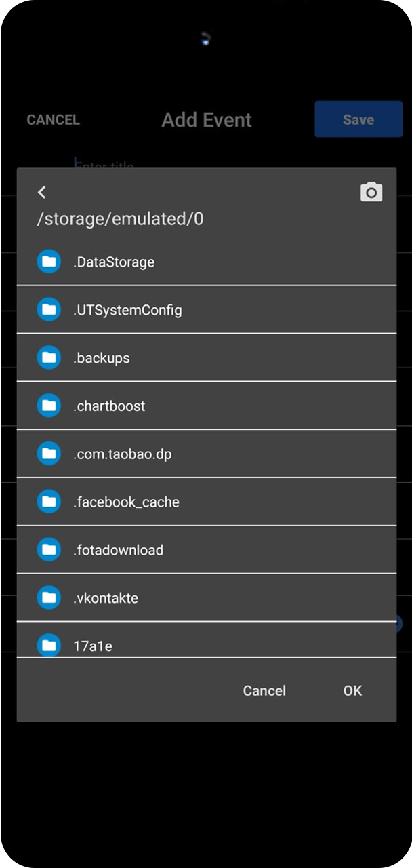
Task: Click the folder icon beside .vkontakte
Action: 49,598
